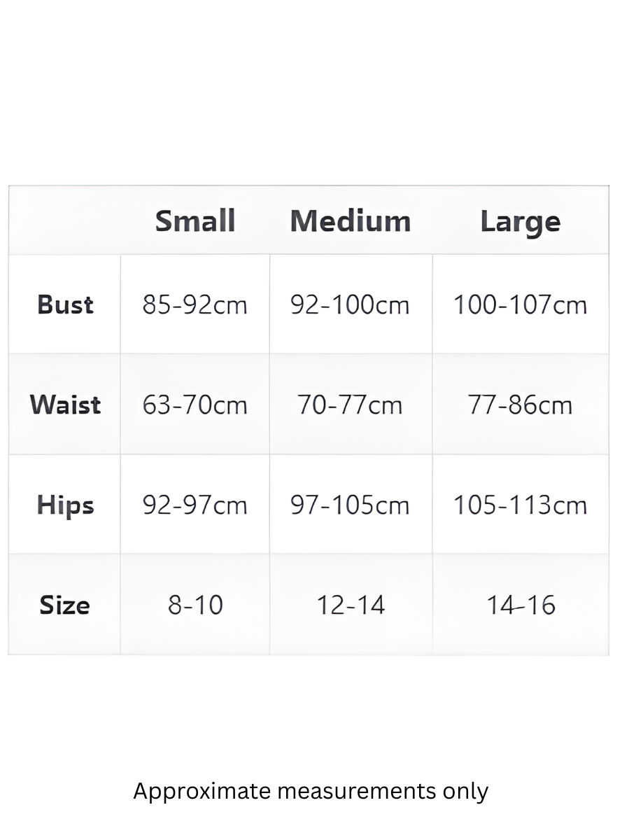
Task: Click the Bust row label
Action: [65, 304]
